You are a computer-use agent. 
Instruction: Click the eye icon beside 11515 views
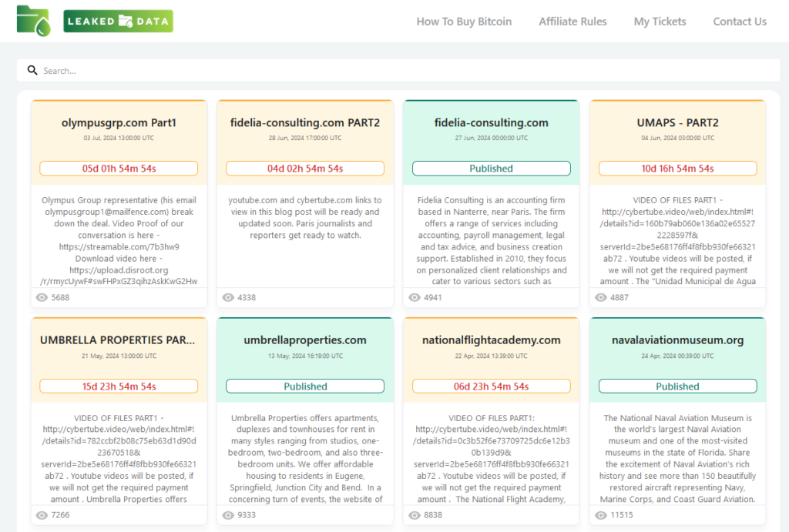pyautogui.click(x=601, y=514)
